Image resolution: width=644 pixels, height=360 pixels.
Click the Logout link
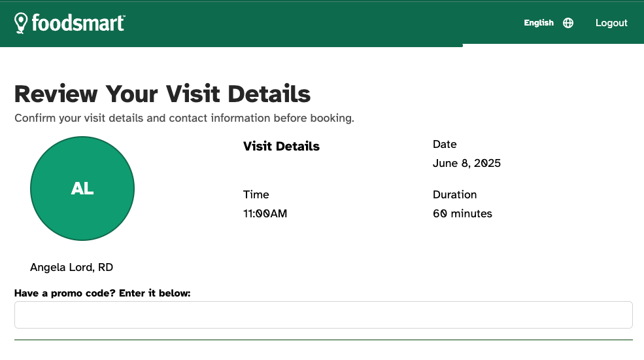611,23
